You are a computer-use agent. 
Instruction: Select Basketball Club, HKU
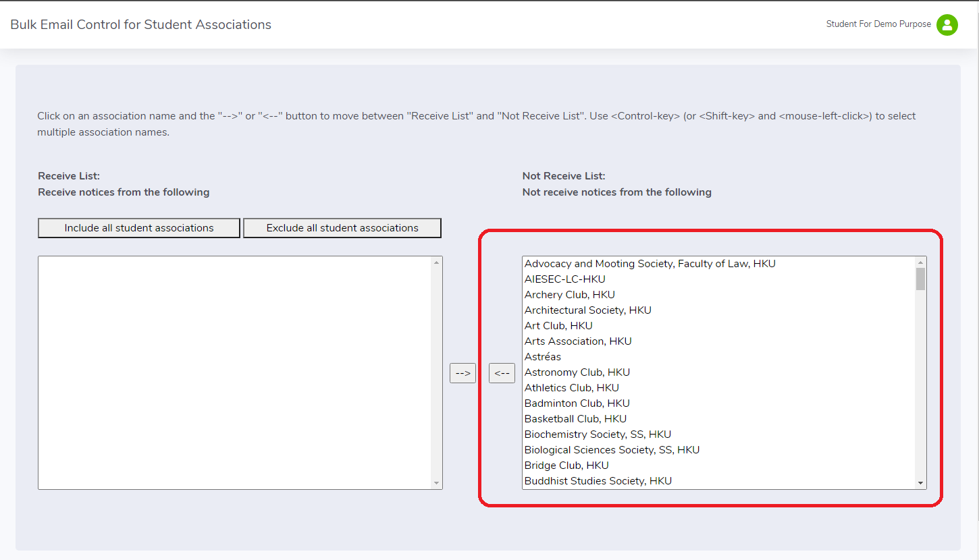click(575, 418)
